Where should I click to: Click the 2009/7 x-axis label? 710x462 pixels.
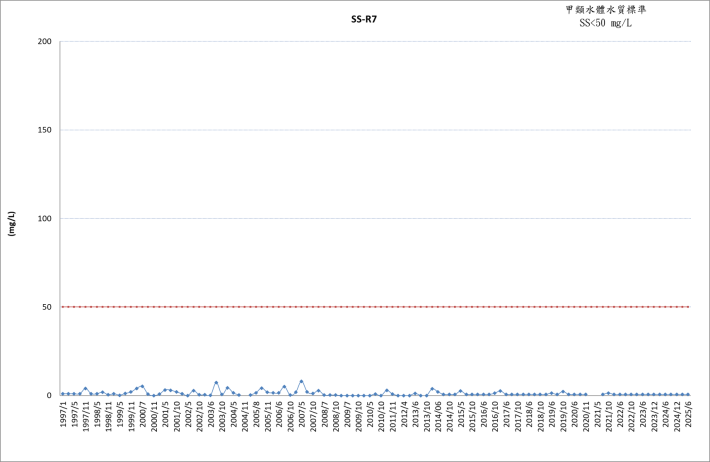click(347, 413)
